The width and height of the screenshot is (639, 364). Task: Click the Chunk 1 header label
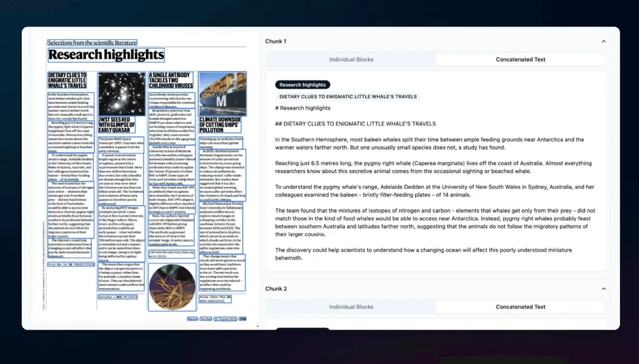point(276,42)
